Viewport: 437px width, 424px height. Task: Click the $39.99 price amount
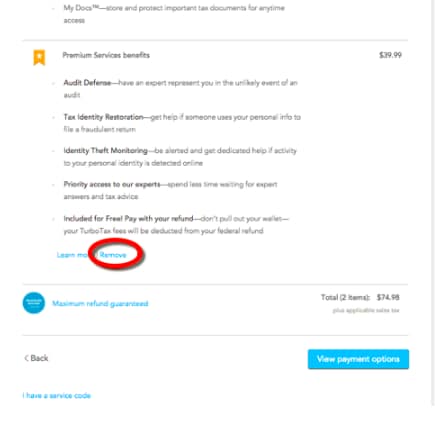tap(390, 55)
